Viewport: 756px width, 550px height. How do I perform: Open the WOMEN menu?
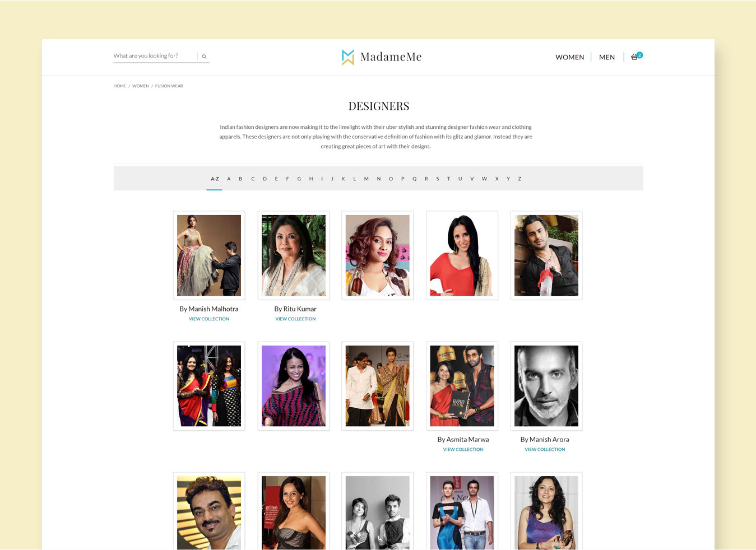pyautogui.click(x=570, y=57)
